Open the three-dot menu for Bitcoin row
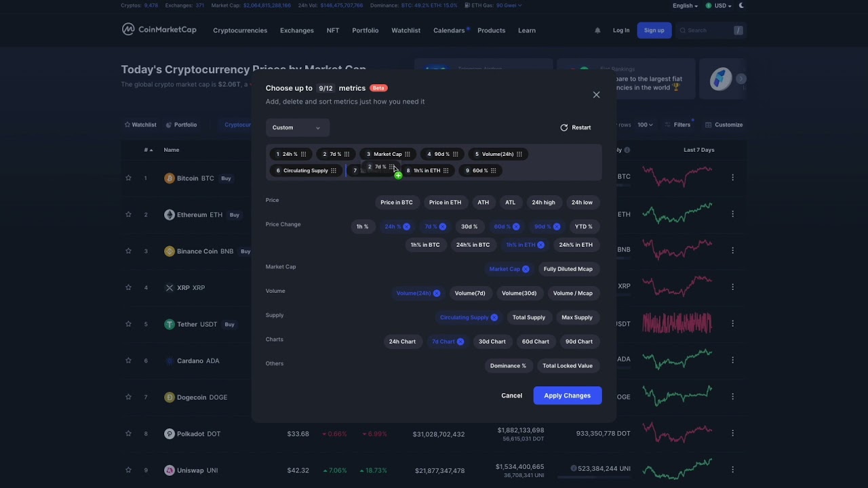 (x=732, y=178)
